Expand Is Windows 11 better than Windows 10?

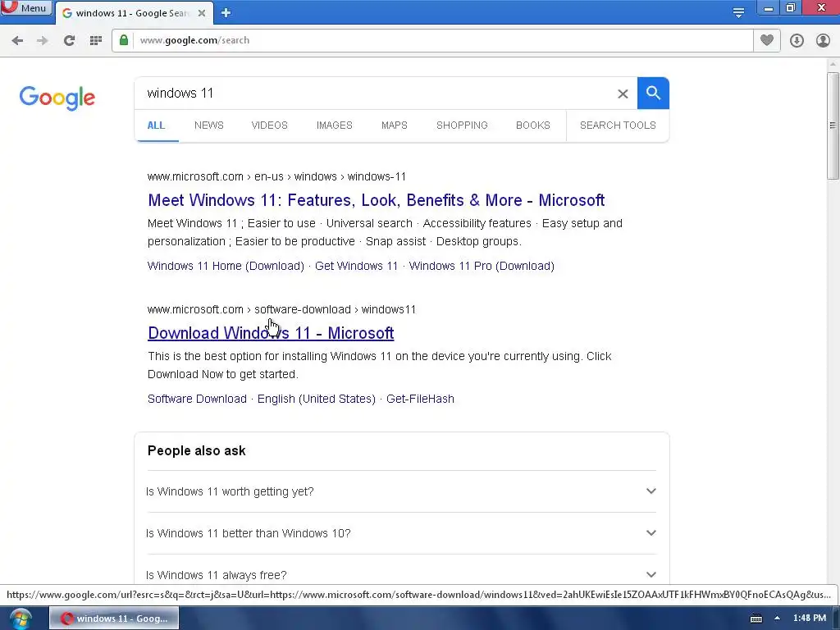tap(401, 533)
